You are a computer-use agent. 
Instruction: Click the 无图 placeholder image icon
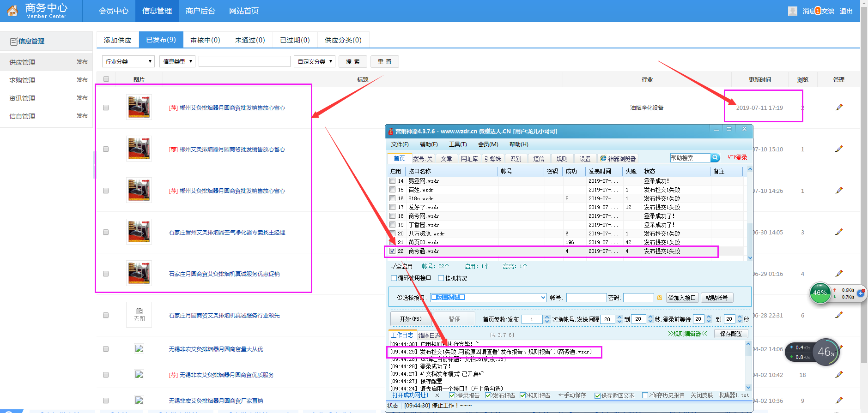(x=139, y=315)
